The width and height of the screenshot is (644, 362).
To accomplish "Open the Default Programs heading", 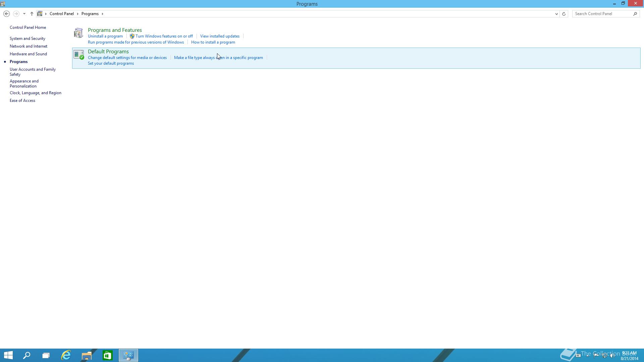I will tap(108, 52).
